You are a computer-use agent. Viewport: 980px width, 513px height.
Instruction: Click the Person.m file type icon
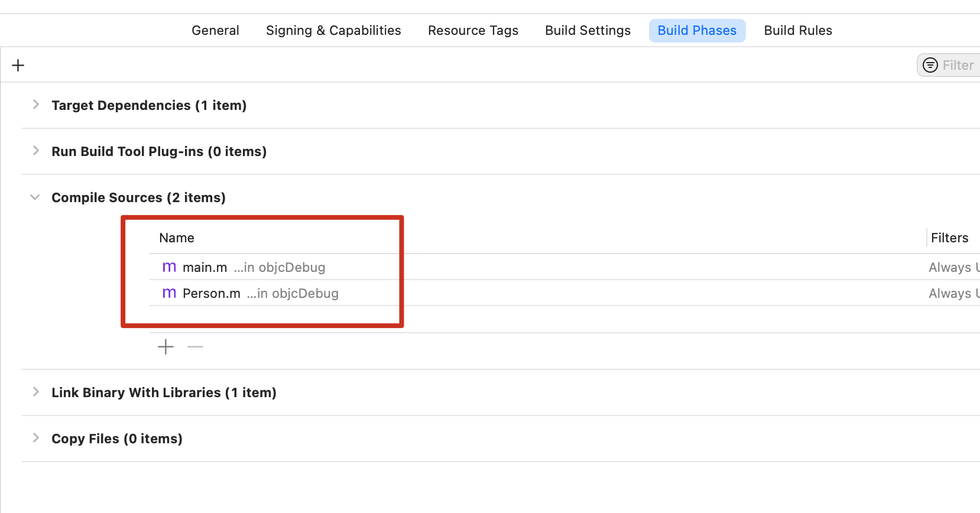pos(169,293)
